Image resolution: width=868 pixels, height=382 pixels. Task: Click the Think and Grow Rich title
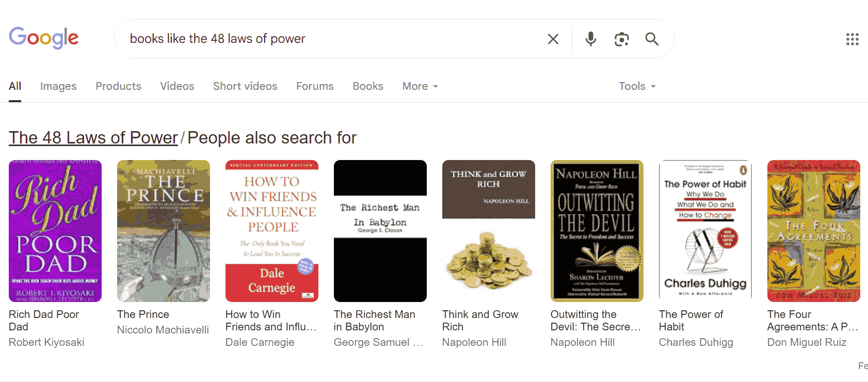pyautogui.click(x=480, y=321)
